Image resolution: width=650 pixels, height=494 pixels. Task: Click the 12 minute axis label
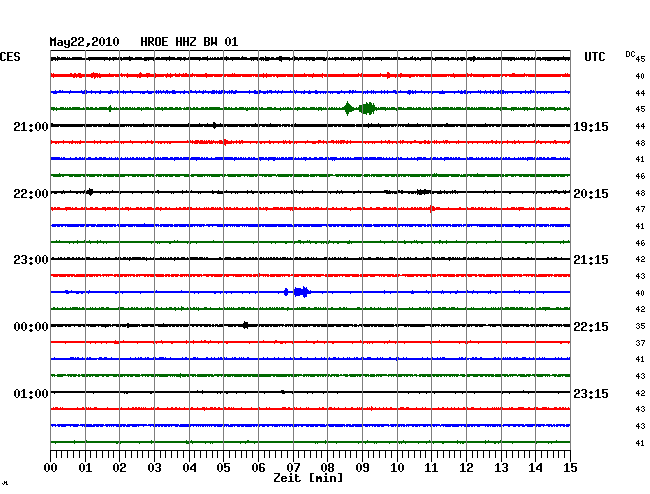pos(466,467)
